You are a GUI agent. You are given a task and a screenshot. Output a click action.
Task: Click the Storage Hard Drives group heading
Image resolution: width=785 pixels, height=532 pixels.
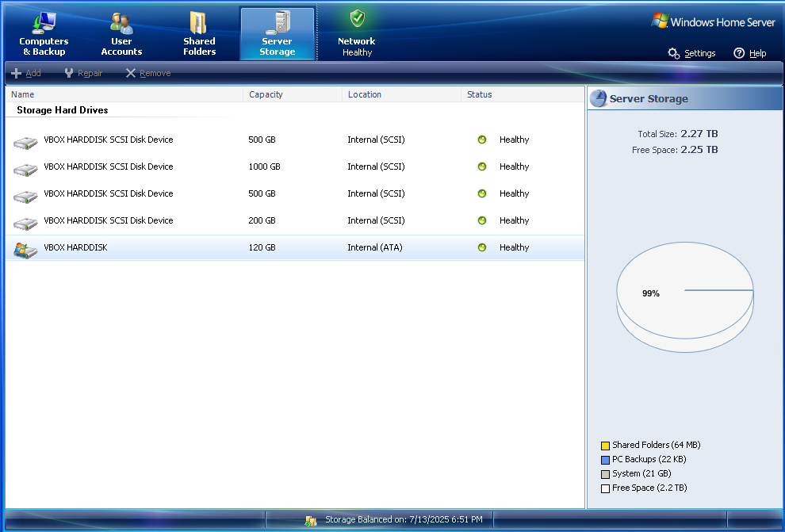[x=63, y=110]
